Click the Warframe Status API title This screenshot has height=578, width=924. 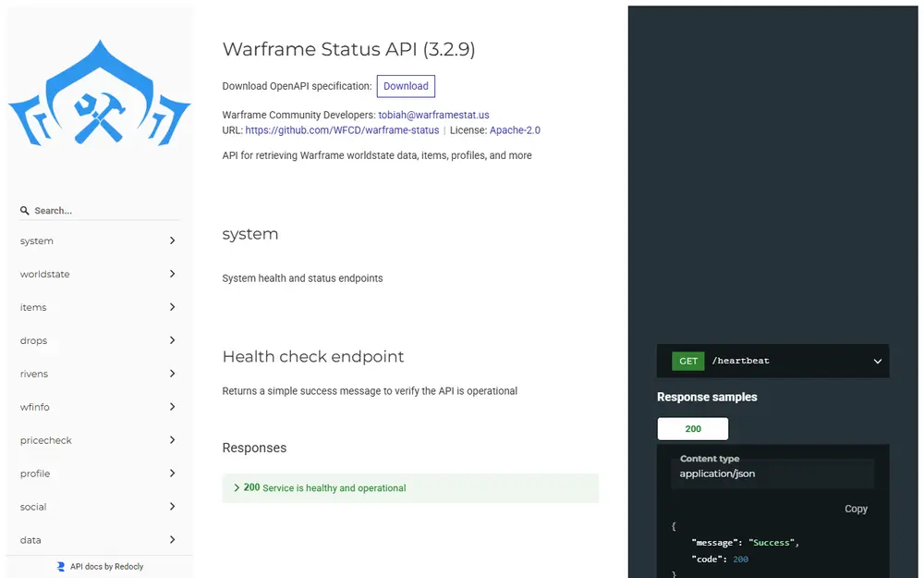pyautogui.click(x=349, y=49)
